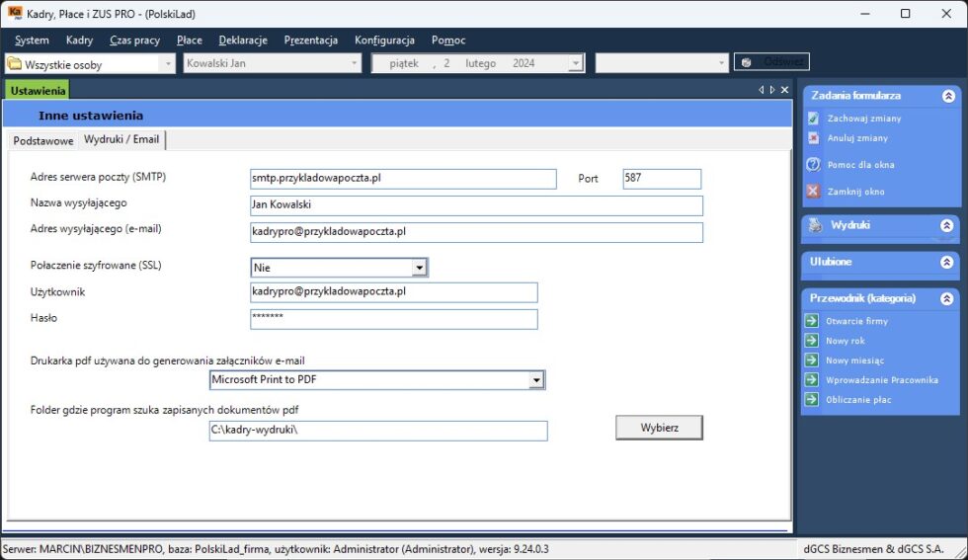The height and width of the screenshot is (560, 968).
Task: Collapse the Ulubione panel
Action: pos(947,262)
